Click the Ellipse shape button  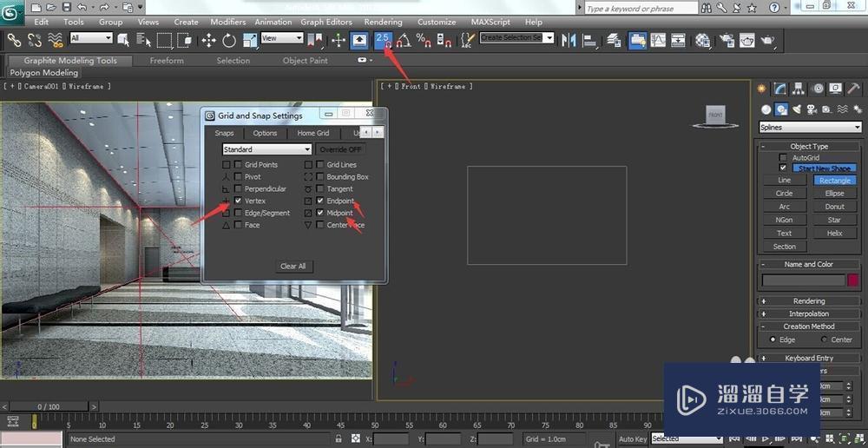point(835,194)
